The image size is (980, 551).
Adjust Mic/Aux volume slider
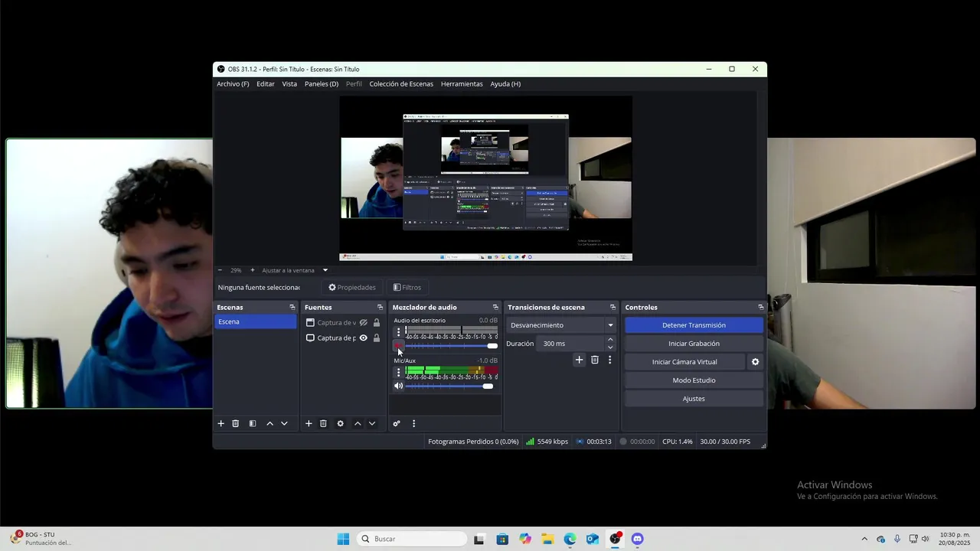coord(450,386)
